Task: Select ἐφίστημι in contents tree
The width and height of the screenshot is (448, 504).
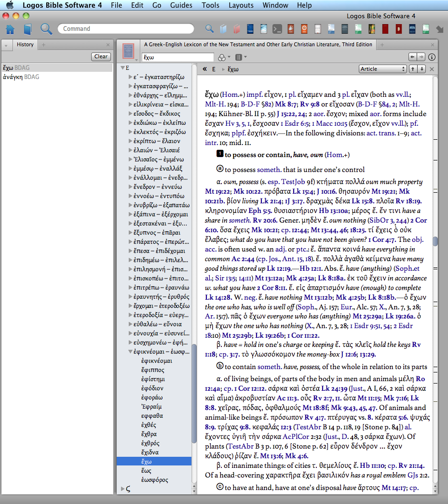Action: coord(153,379)
